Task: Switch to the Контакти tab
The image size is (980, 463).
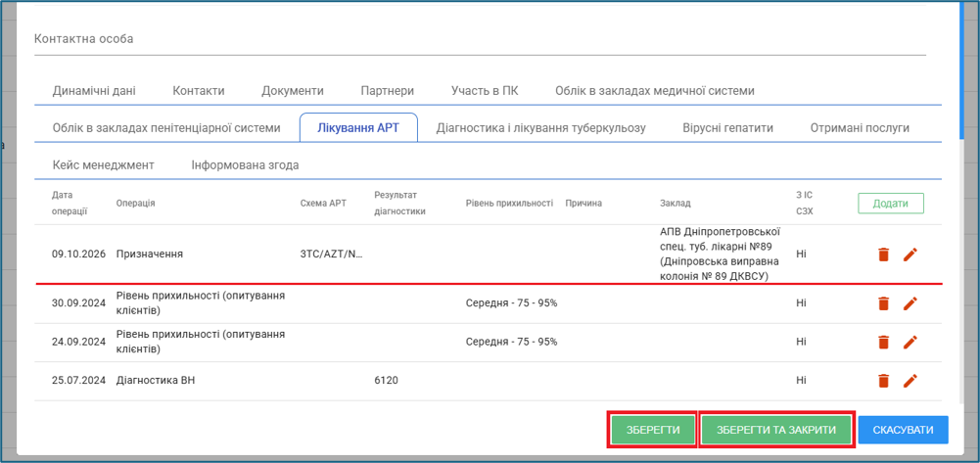Action: tap(199, 91)
